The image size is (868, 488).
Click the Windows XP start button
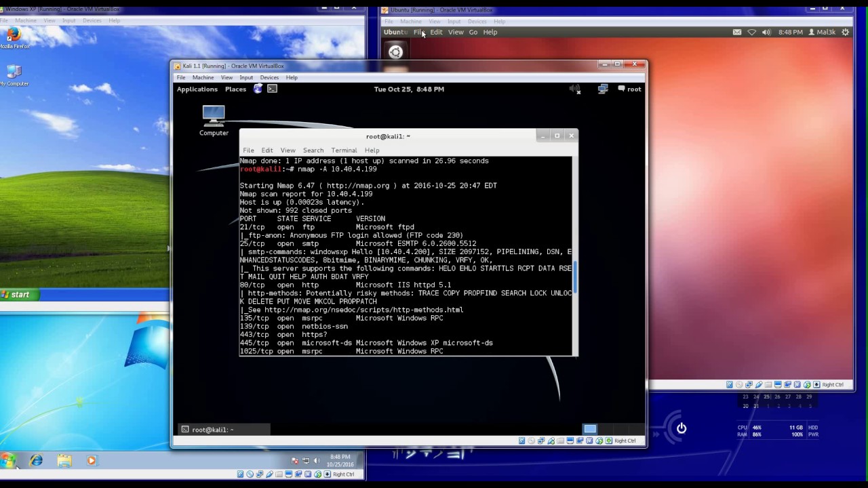click(20, 294)
